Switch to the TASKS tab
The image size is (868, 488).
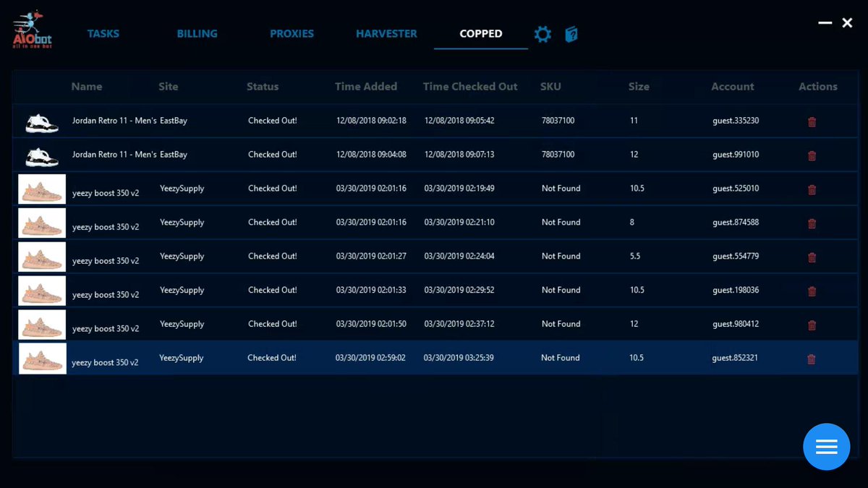click(x=103, y=33)
